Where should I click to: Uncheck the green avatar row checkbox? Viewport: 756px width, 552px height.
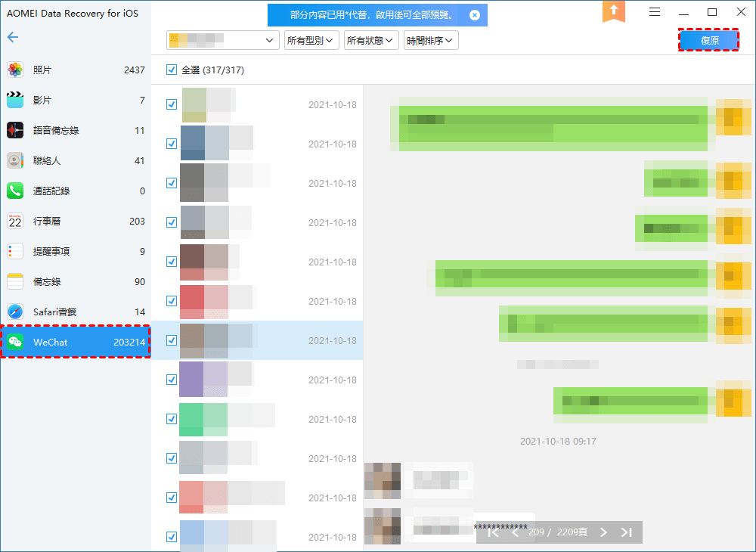[171, 419]
